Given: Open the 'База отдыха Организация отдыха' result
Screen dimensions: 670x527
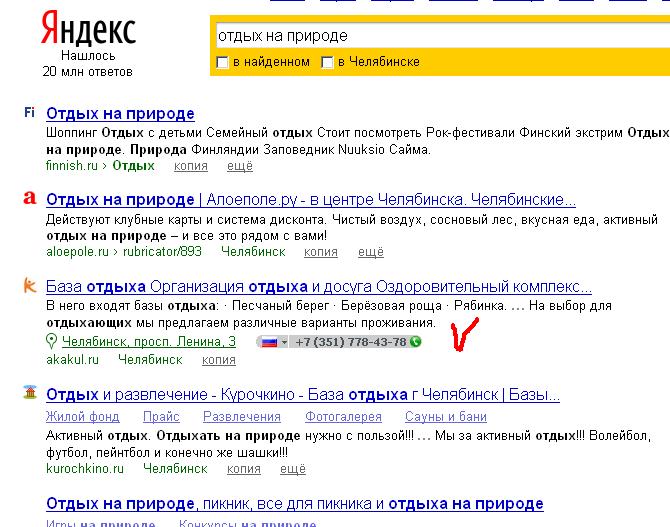Looking at the screenshot, I should coord(318,286).
